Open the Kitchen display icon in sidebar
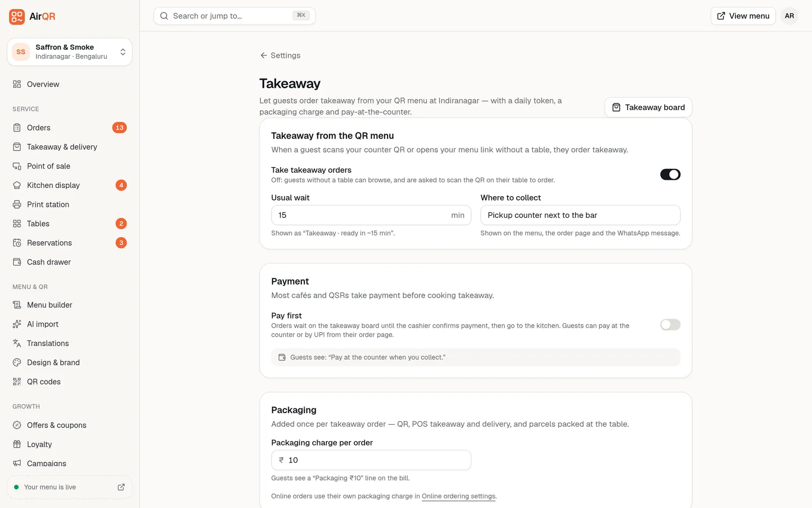This screenshot has width=812, height=508. click(17, 185)
